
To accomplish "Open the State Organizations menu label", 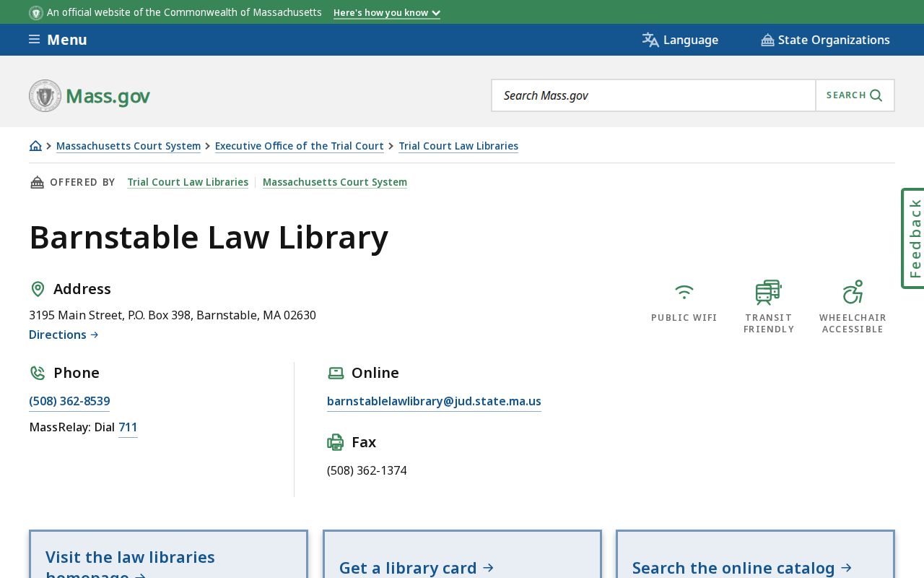I will (834, 40).
